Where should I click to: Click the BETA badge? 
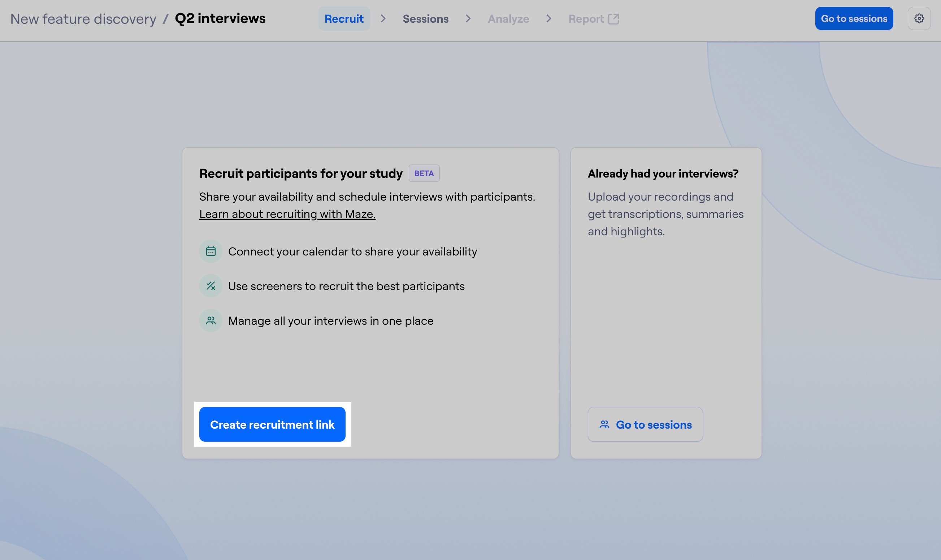424,173
